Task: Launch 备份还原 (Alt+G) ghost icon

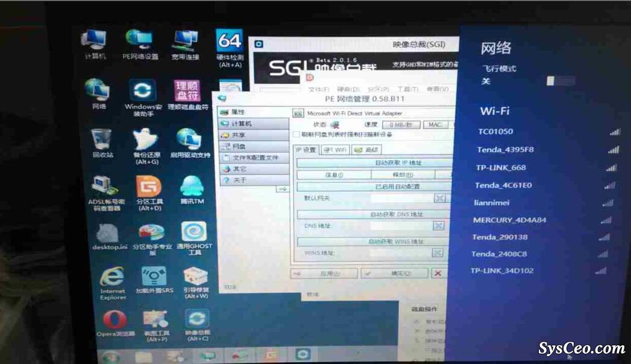Action: [x=146, y=146]
